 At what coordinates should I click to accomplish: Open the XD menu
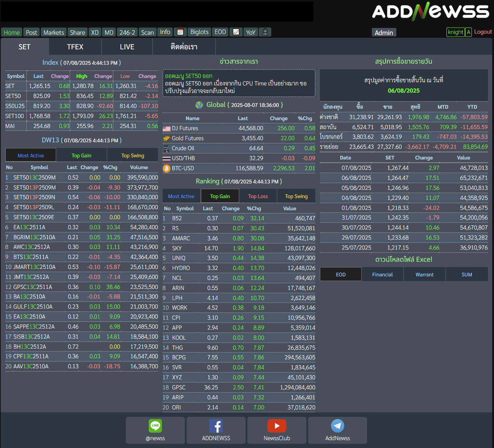coord(95,33)
